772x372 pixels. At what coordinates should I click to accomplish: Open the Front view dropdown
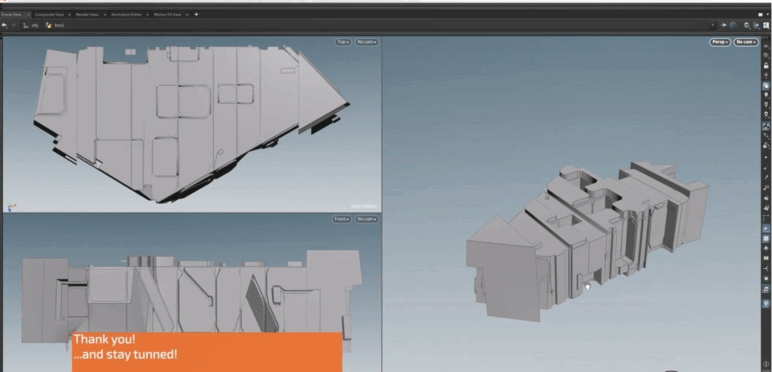[342, 219]
